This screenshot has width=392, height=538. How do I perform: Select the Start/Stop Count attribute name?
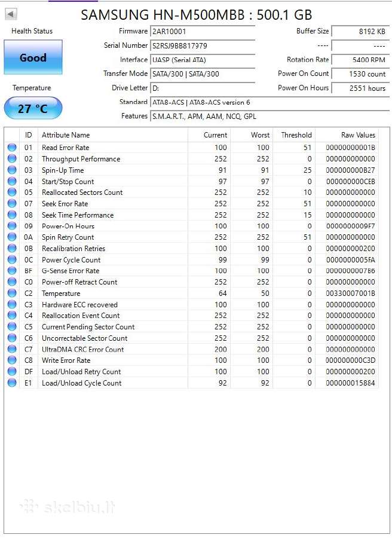(68, 182)
